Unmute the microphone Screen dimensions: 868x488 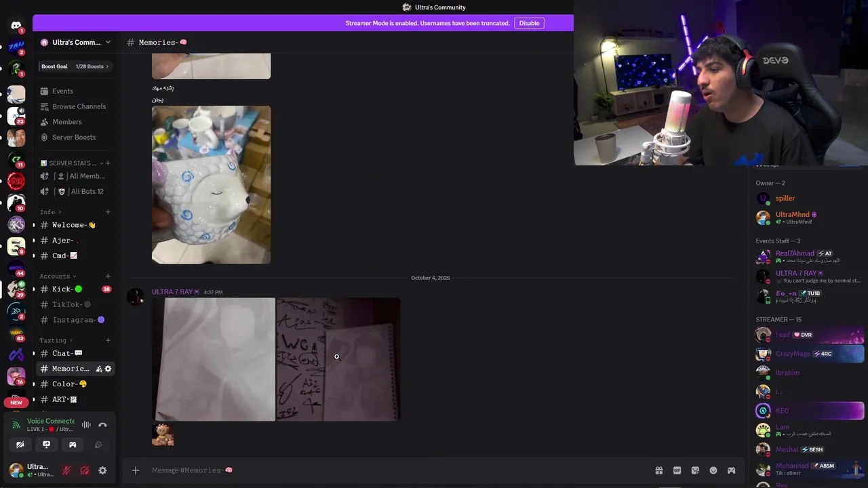pos(66,470)
